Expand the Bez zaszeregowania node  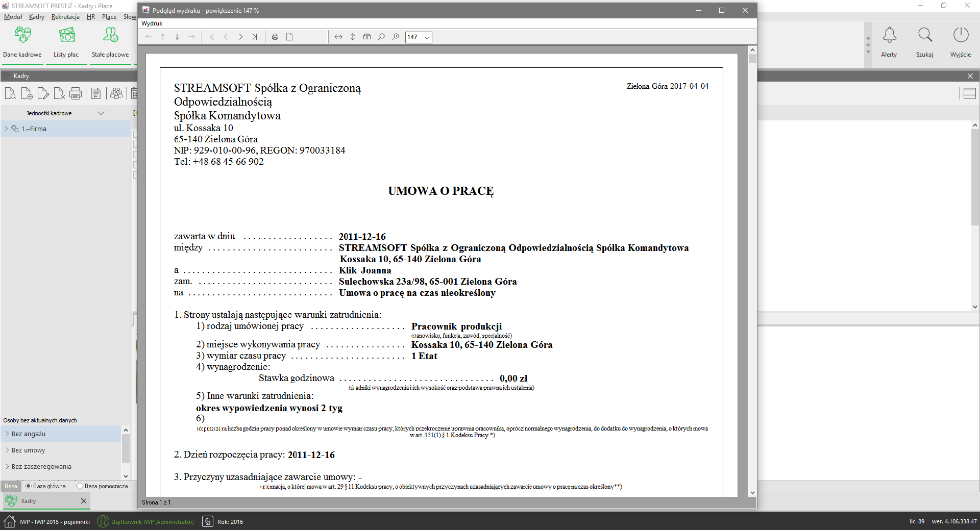[7, 467]
